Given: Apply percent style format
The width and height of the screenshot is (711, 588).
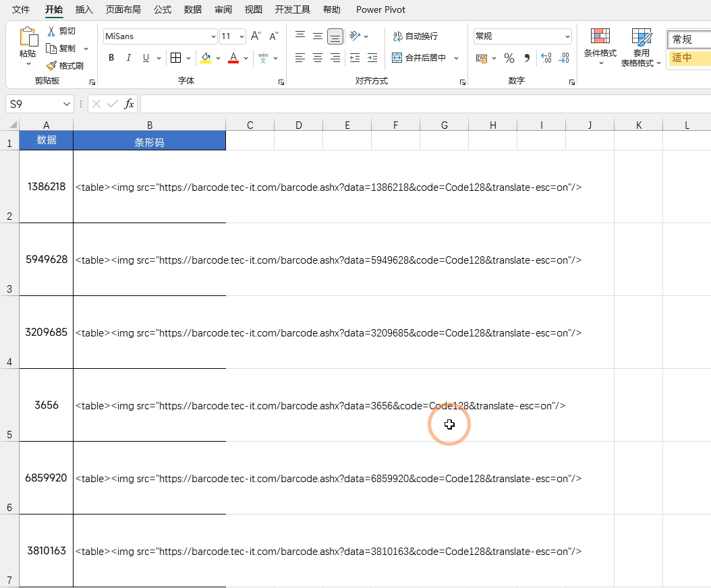Looking at the screenshot, I should (509, 58).
